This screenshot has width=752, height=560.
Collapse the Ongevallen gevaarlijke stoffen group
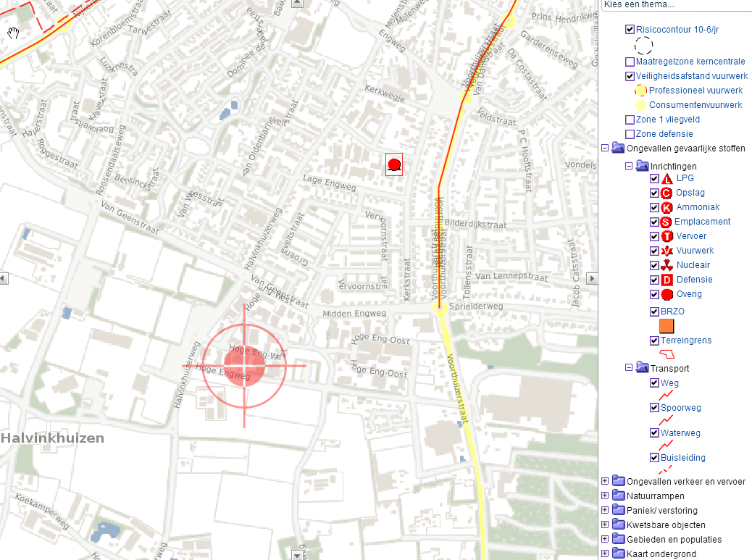[x=605, y=148]
